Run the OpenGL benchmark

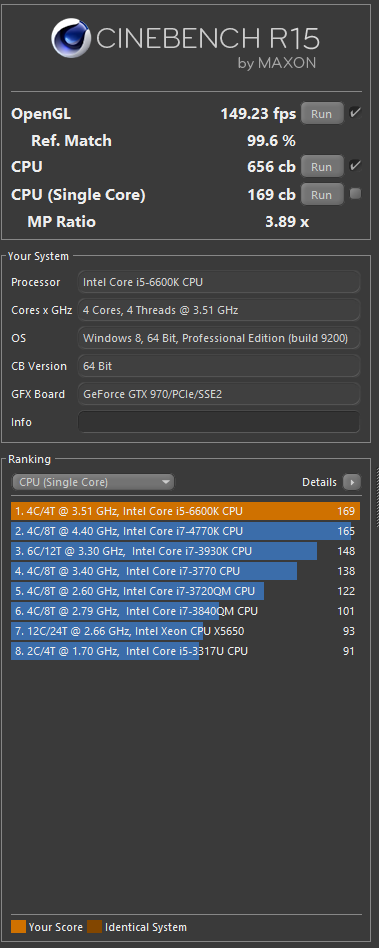point(322,113)
